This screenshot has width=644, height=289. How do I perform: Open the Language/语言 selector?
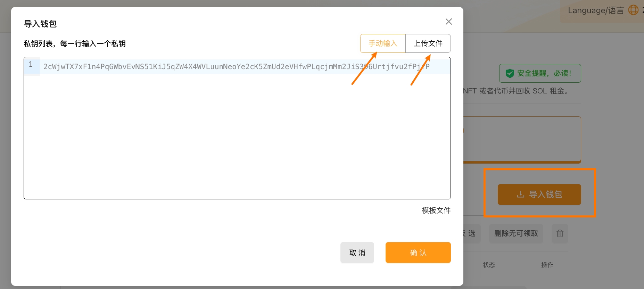[596, 11]
